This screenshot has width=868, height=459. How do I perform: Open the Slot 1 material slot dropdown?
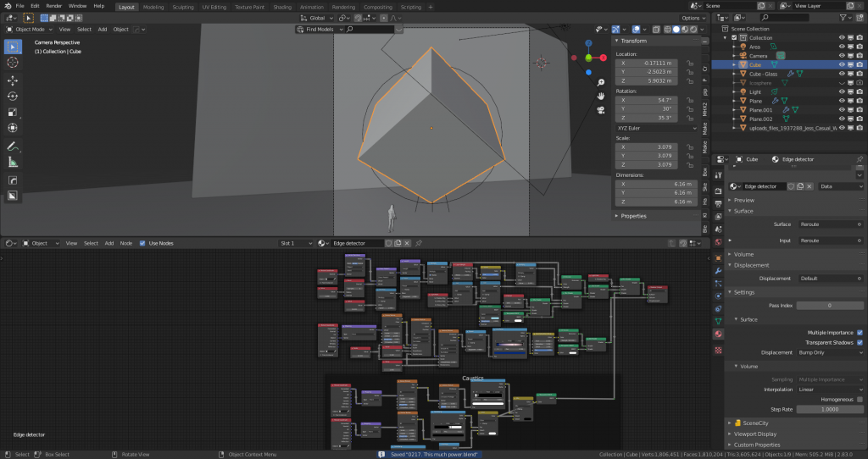(296, 243)
